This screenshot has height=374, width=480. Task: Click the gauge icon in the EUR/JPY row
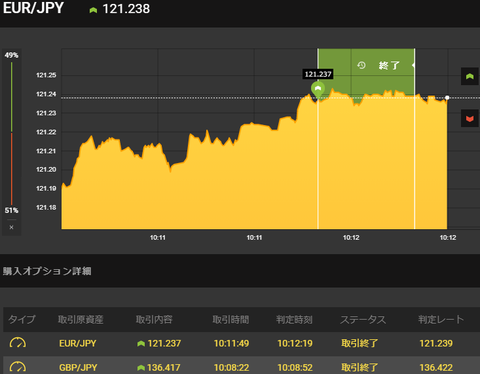coord(18,343)
